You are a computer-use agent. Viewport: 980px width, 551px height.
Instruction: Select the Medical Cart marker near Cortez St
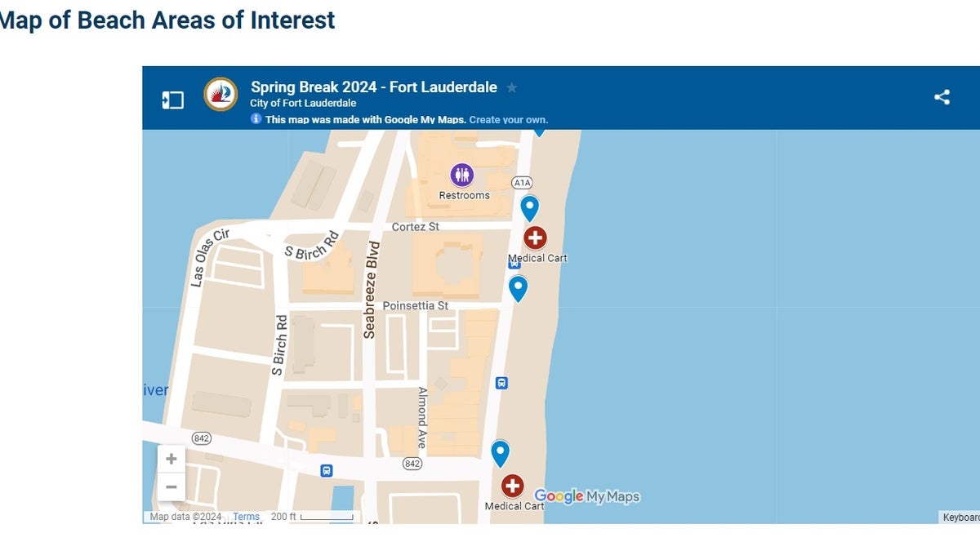[535, 238]
